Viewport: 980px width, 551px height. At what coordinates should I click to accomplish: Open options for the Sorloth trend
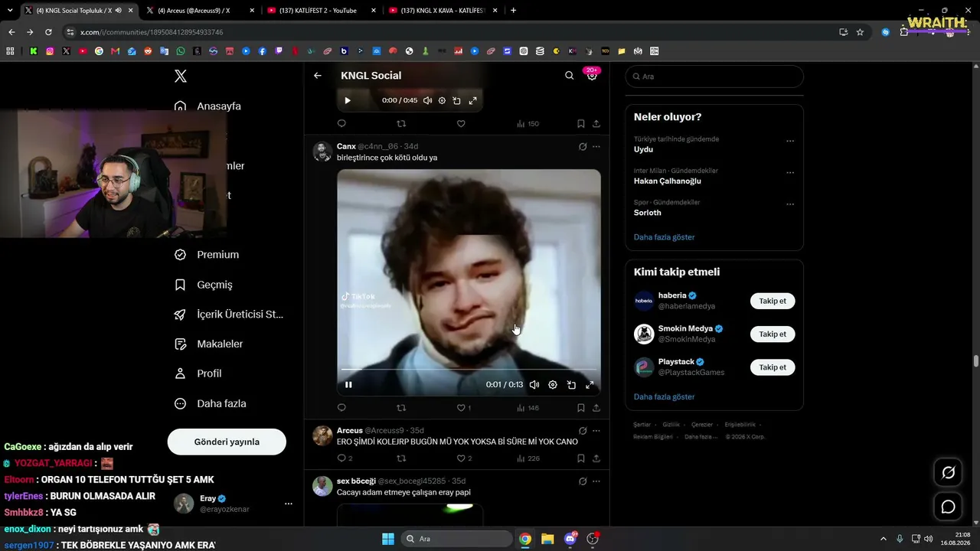click(x=790, y=204)
